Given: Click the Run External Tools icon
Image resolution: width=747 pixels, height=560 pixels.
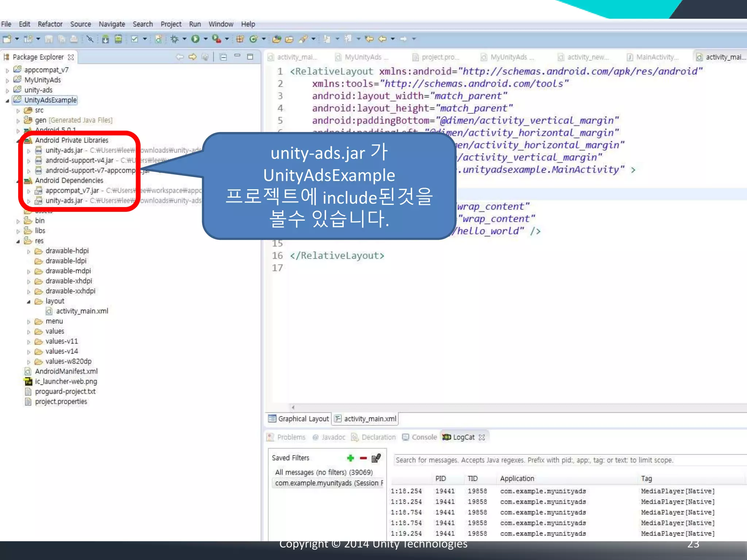Looking at the screenshot, I should pyautogui.click(x=216, y=39).
